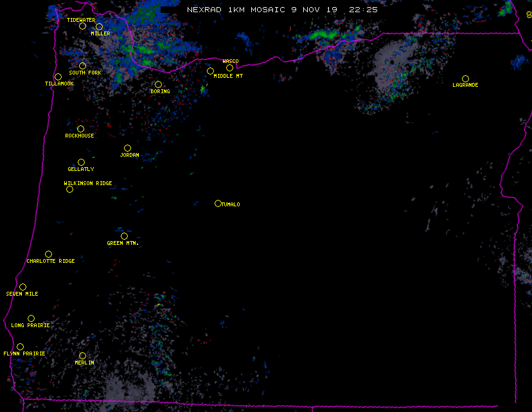The height and width of the screenshot is (412, 532).
Task: Click the Flynn Prairie station circle
Action: [20, 347]
